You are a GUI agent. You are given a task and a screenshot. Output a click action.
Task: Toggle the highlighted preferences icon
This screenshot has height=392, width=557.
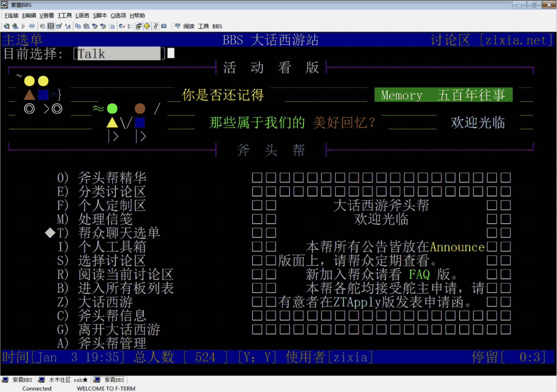(139, 26)
